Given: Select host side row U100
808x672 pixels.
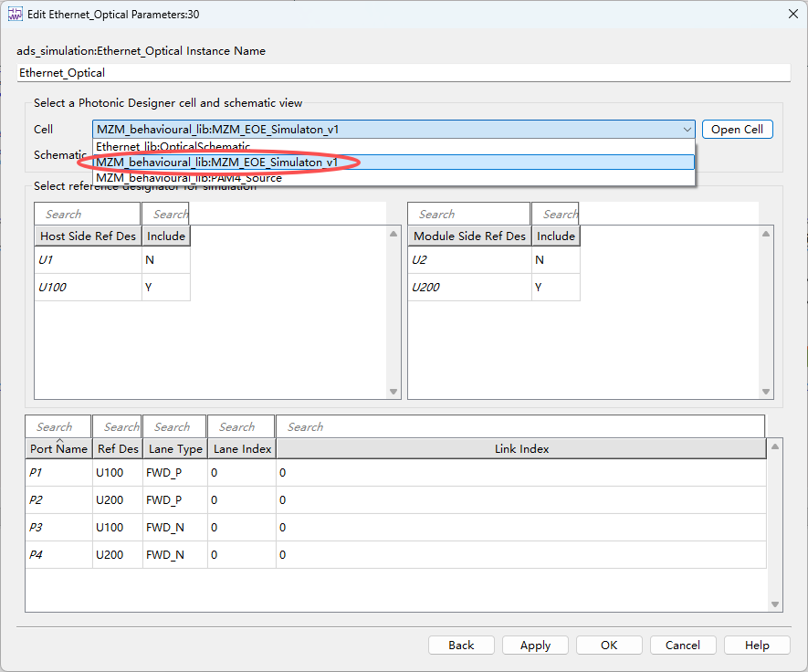Looking at the screenshot, I should 88,287.
